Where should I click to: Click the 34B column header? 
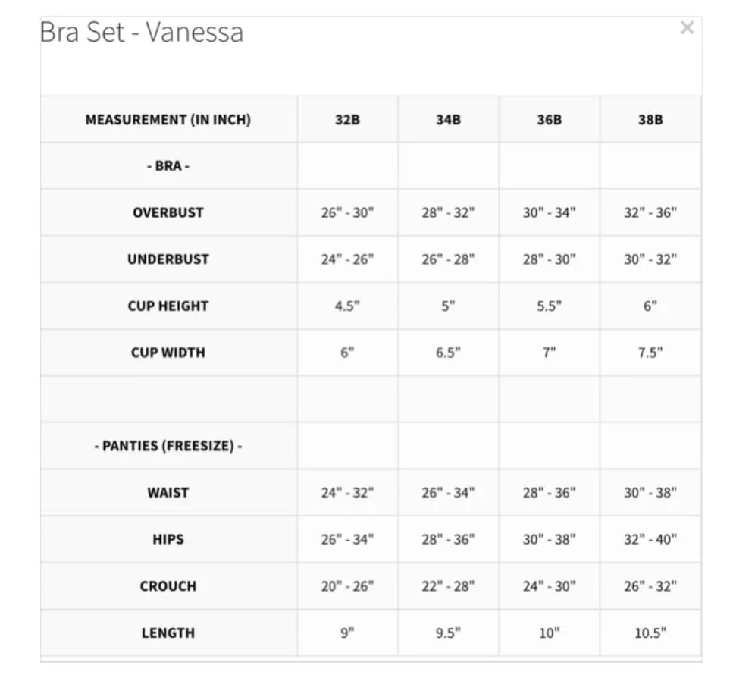[x=448, y=120]
